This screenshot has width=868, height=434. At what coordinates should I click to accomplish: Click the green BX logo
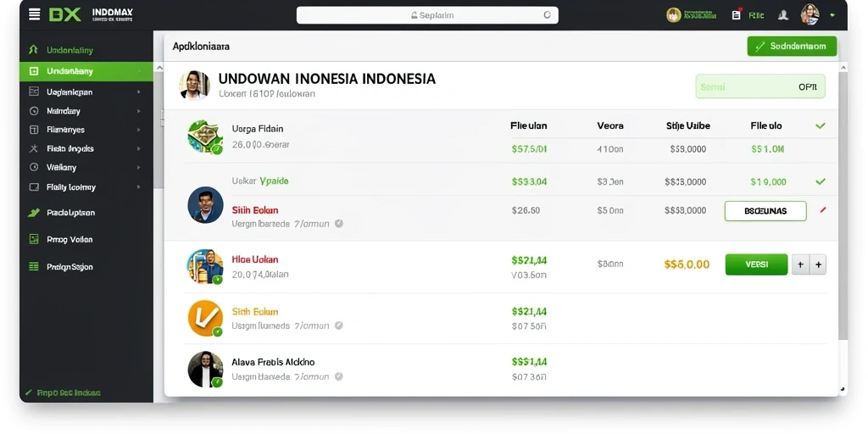coord(64,14)
